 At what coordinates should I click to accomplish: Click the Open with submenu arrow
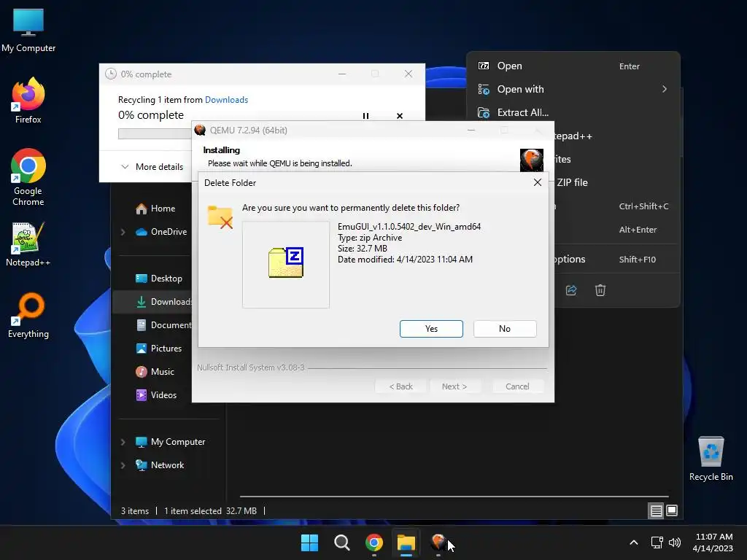tap(665, 89)
